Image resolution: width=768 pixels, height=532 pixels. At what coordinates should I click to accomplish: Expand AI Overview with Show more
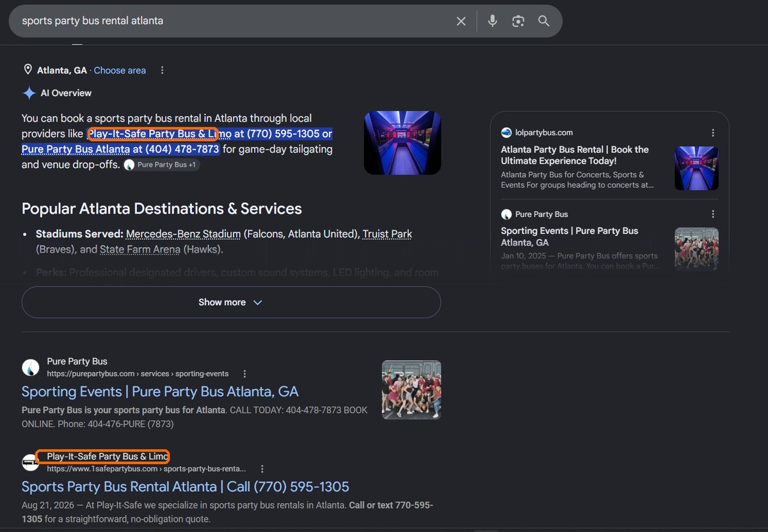(231, 302)
